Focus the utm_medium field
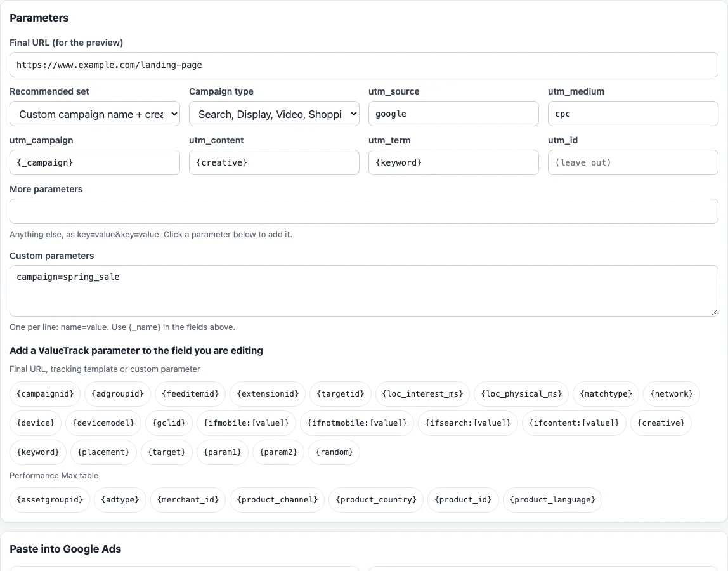The height and width of the screenshot is (571, 728). click(x=633, y=114)
